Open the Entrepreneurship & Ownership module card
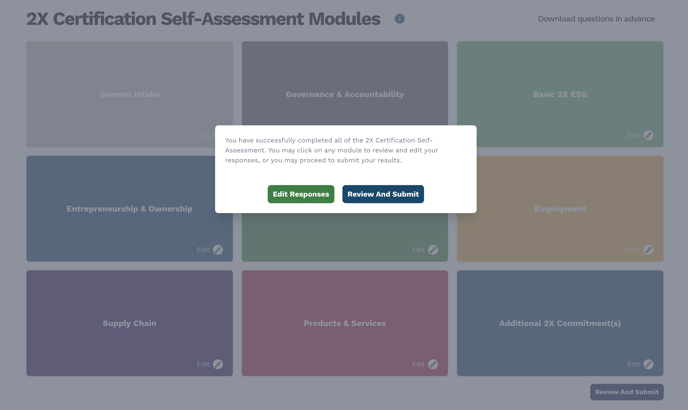Viewport: 688px width, 410px height. click(129, 209)
